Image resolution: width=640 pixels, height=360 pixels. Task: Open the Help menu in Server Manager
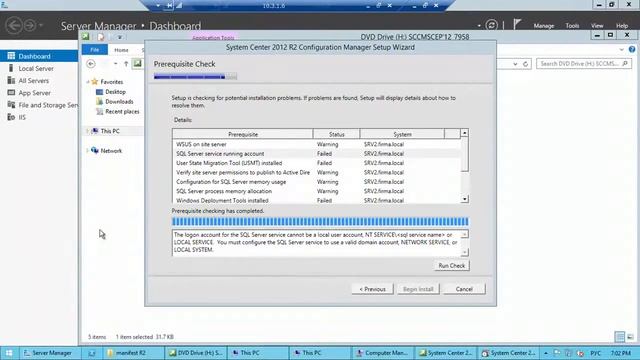click(622, 26)
